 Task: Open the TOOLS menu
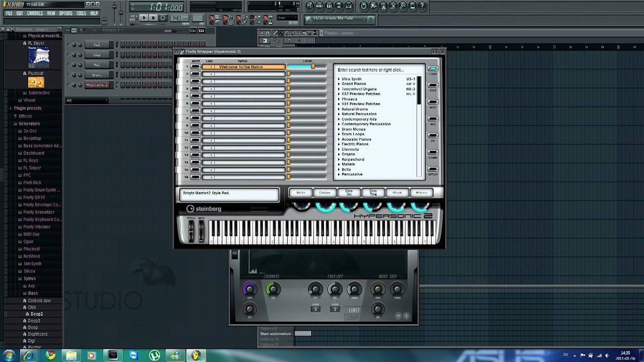click(x=81, y=13)
